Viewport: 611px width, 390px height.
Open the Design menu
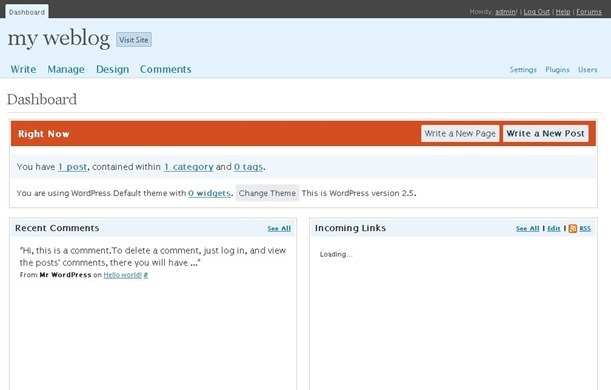point(113,69)
